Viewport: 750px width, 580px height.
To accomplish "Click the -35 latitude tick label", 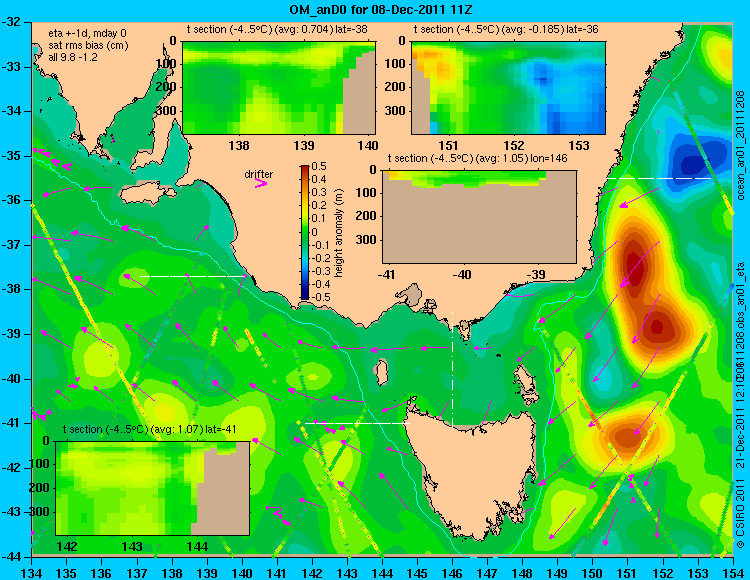I will pyautogui.click(x=11, y=156).
